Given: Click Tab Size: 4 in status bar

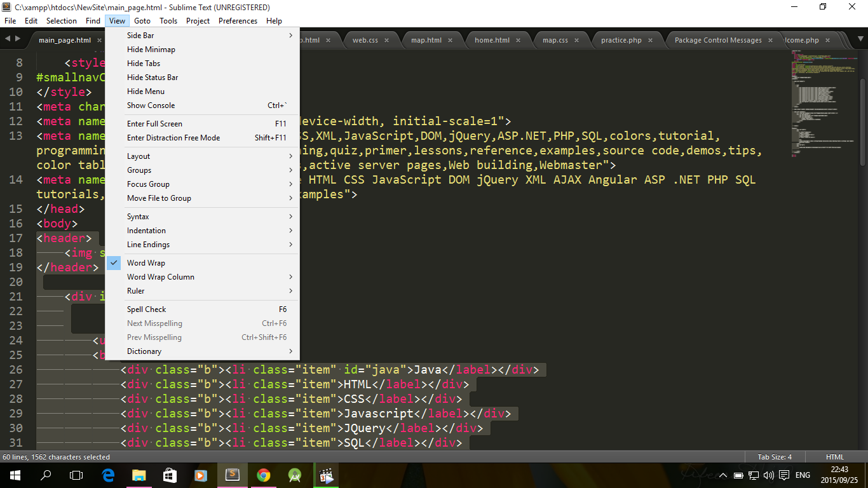Looking at the screenshot, I should [x=775, y=457].
